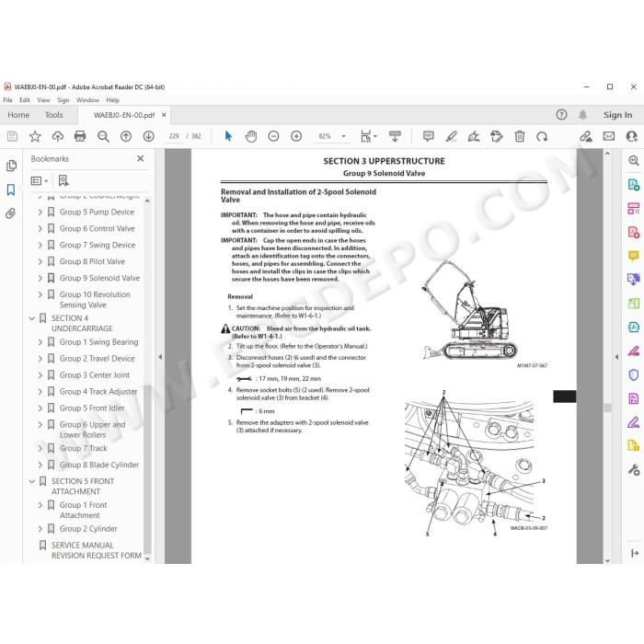
Task: Open notifications bell
Action: point(582,115)
